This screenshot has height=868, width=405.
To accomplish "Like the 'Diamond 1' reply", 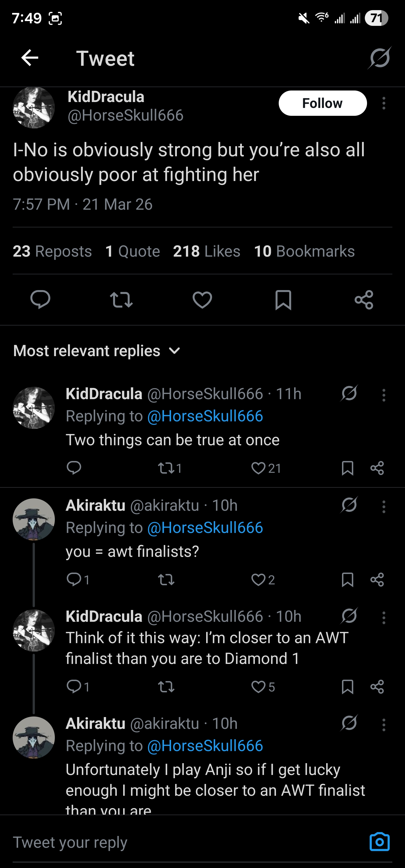I will pyautogui.click(x=259, y=687).
